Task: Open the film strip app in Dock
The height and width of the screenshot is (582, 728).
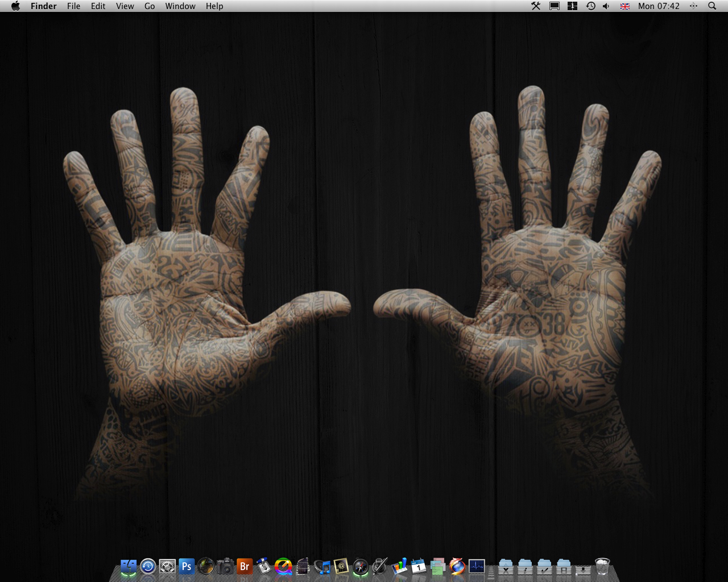Action: 303,566
